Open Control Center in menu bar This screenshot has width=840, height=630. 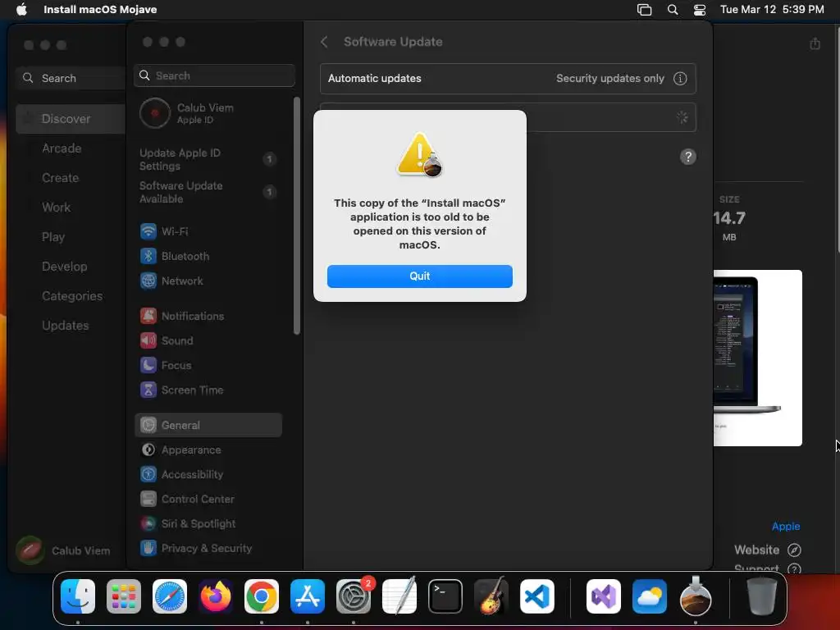click(x=699, y=9)
